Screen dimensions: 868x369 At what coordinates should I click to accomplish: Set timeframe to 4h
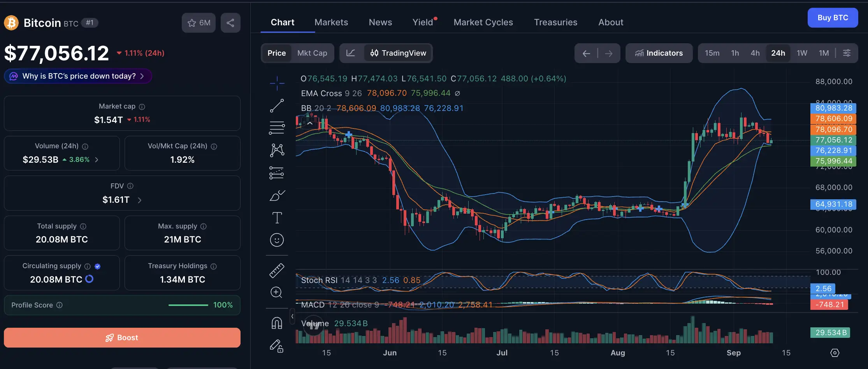click(755, 53)
